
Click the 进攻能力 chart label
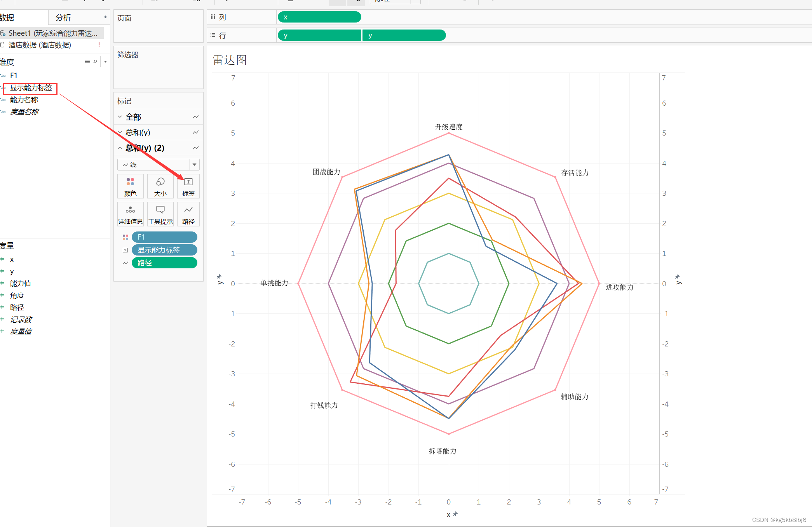620,287
